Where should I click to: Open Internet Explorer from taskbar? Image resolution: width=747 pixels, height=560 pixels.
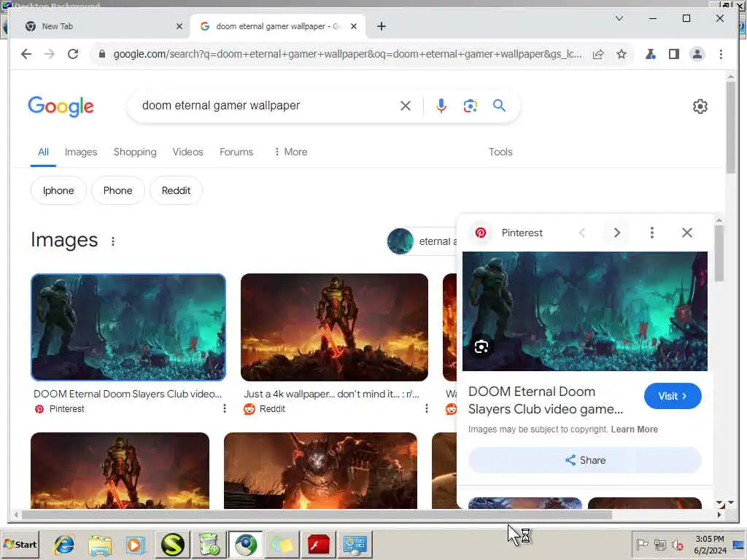[64, 545]
